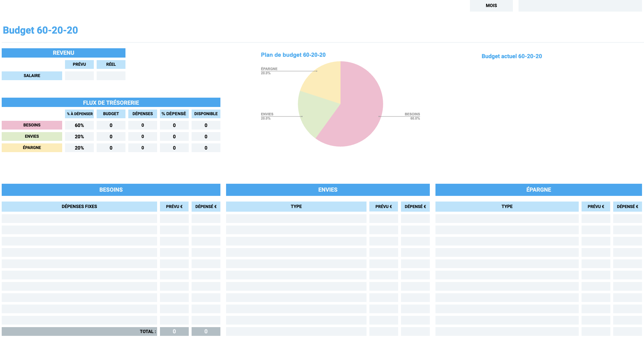644x337 pixels.
Task: Select the SALAIRE réel input cell
Action: coord(111,76)
